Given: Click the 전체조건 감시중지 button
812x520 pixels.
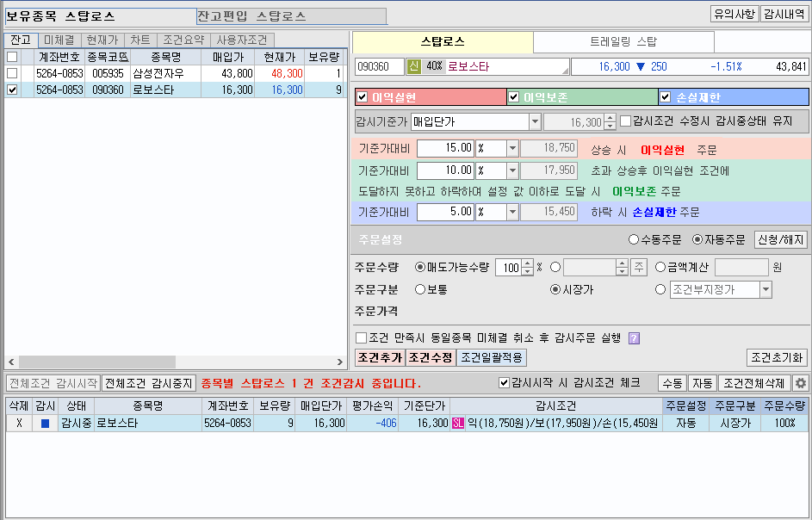Looking at the screenshot, I should coord(148,383).
